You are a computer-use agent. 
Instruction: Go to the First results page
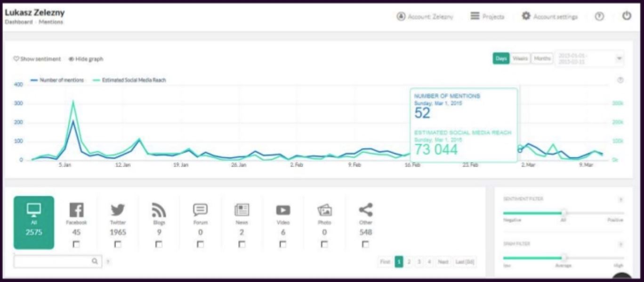(385, 262)
